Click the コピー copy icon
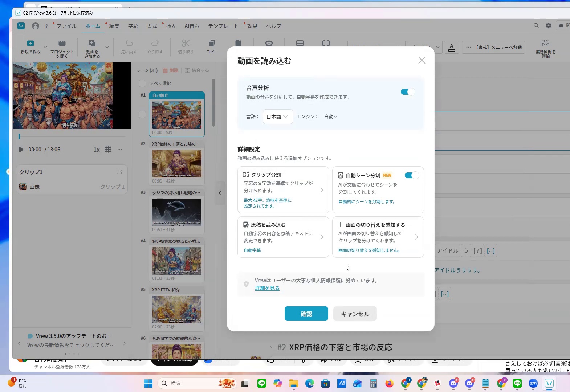Image resolution: width=570 pixels, height=392 pixels. click(212, 43)
